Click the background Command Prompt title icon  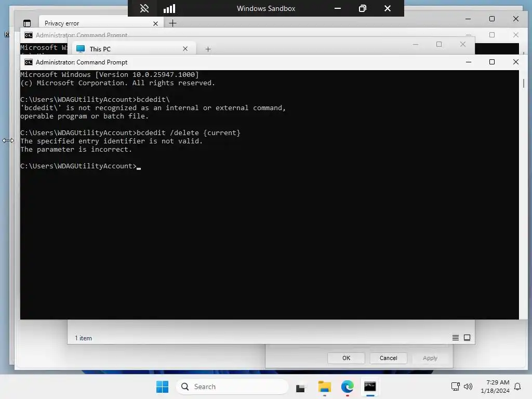click(29, 35)
